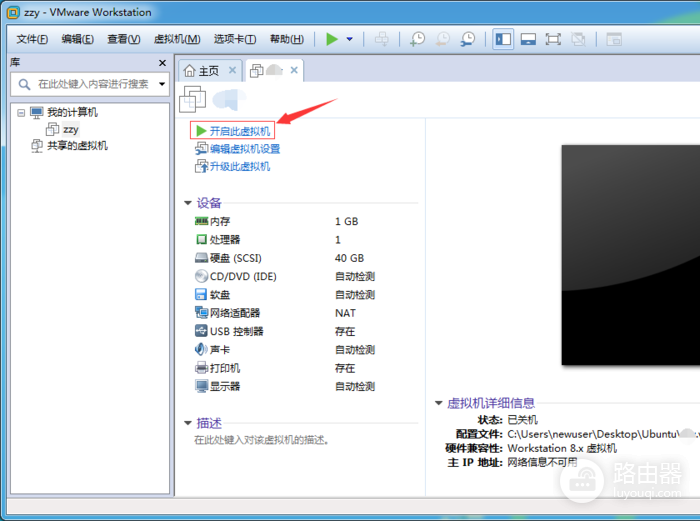The height and width of the screenshot is (521, 700).
Task: Open the snapshot manager icon
Action: pos(467,39)
